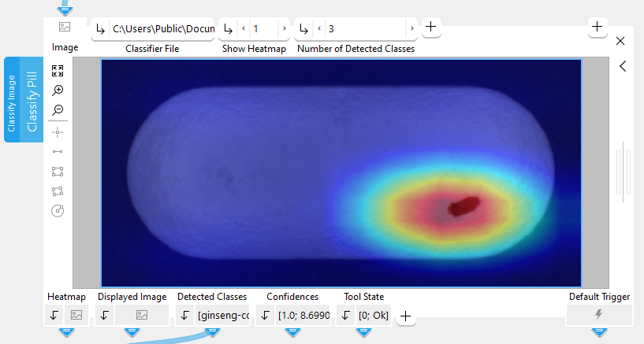Viewport: 644px width, 344px height.
Task: Add a new output with the plus after Tool State
Action: click(x=405, y=316)
